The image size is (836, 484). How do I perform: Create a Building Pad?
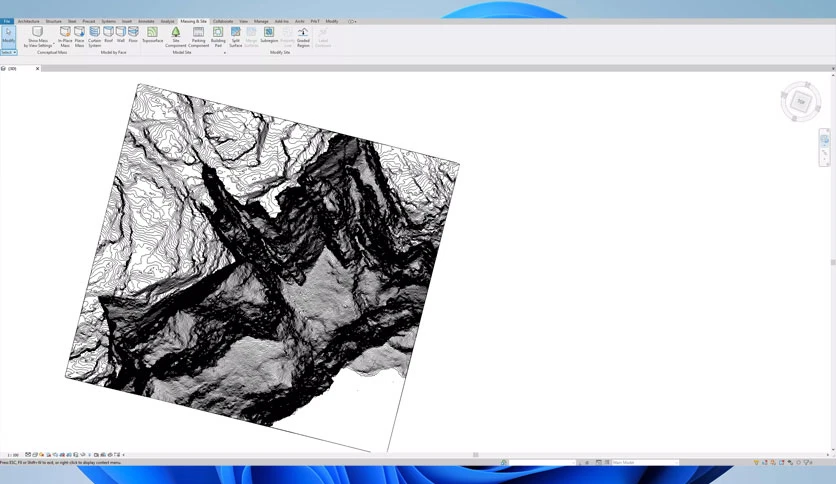[218, 37]
